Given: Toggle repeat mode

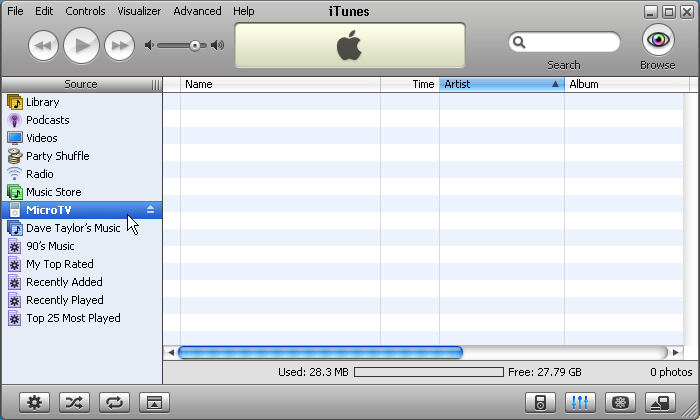Looking at the screenshot, I should (114, 403).
